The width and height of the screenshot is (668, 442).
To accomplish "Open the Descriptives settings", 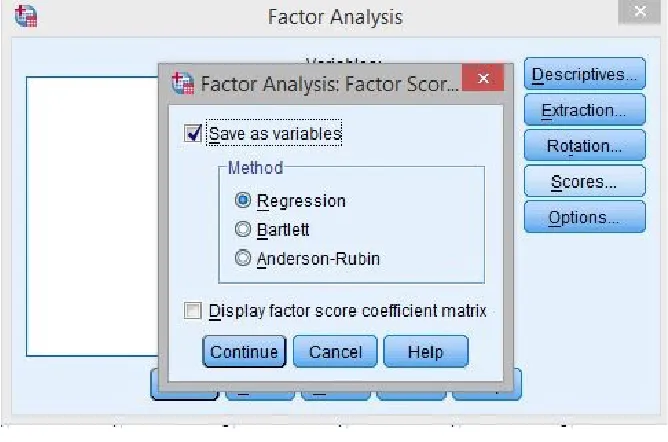I will click(584, 74).
